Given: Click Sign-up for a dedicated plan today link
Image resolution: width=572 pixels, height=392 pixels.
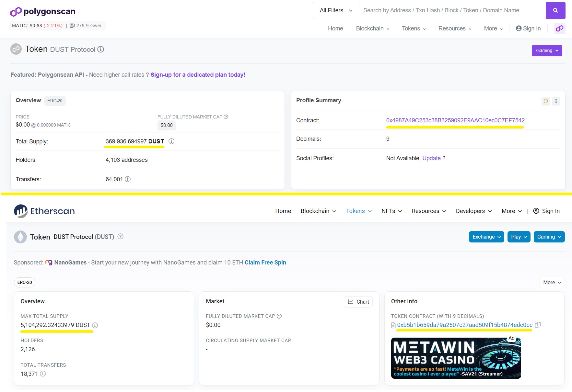Looking at the screenshot, I should pos(198,75).
